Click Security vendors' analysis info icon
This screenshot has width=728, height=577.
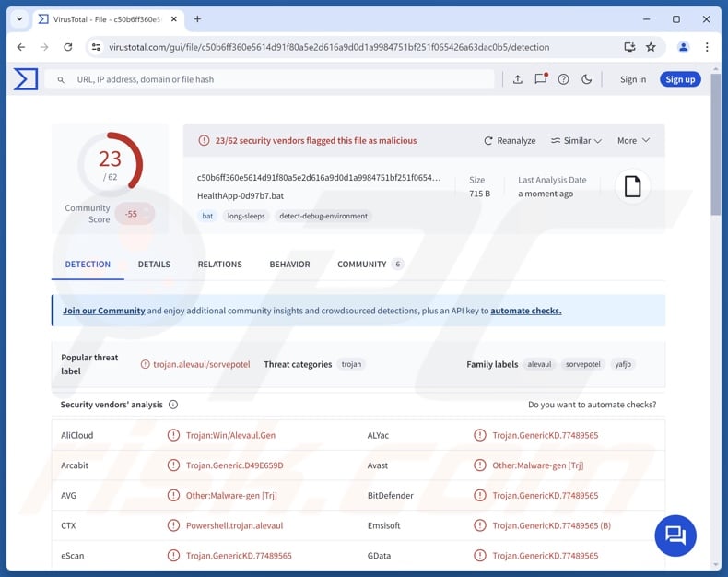click(x=173, y=405)
